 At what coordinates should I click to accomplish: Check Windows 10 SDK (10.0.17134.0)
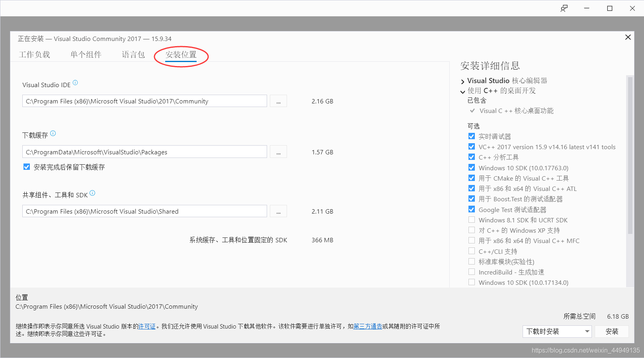click(472, 282)
